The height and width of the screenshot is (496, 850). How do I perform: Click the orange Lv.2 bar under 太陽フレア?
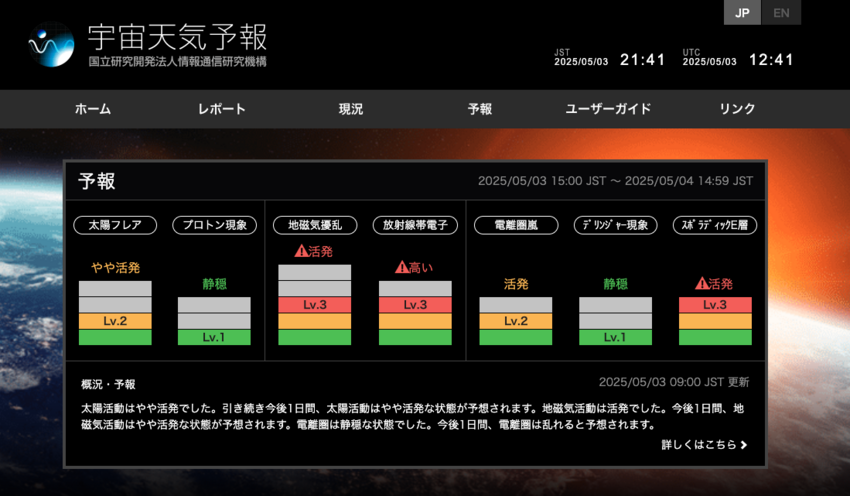click(115, 321)
